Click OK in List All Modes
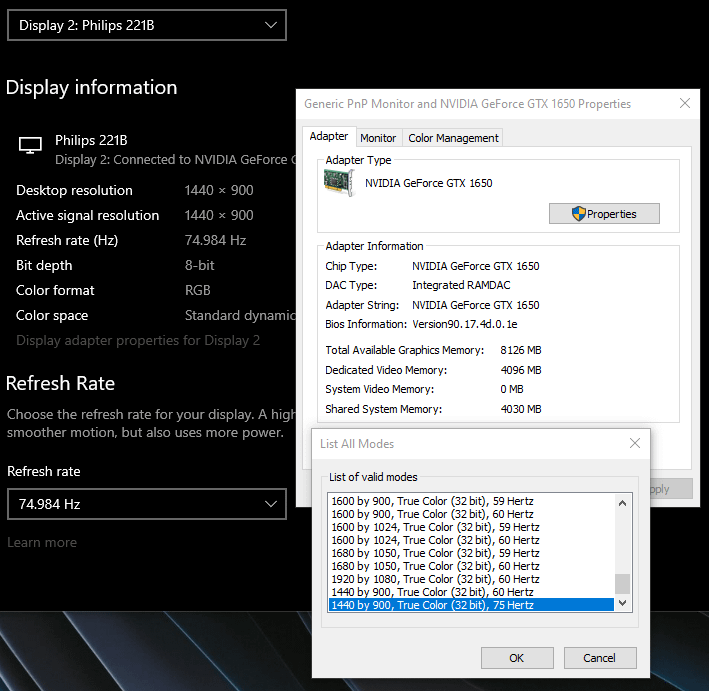The width and height of the screenshot is (709, 691). [517, 658]
